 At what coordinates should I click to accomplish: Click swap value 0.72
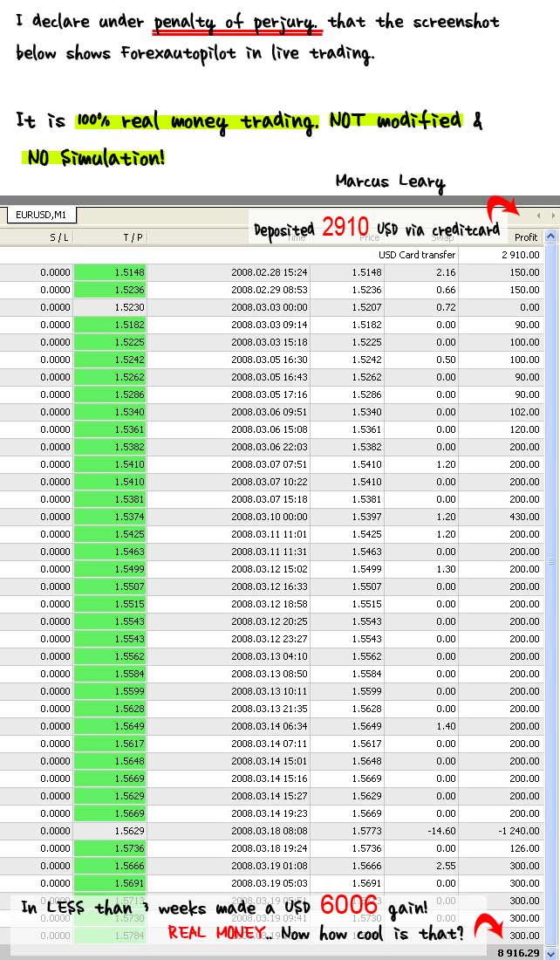(x=446, y=306)
